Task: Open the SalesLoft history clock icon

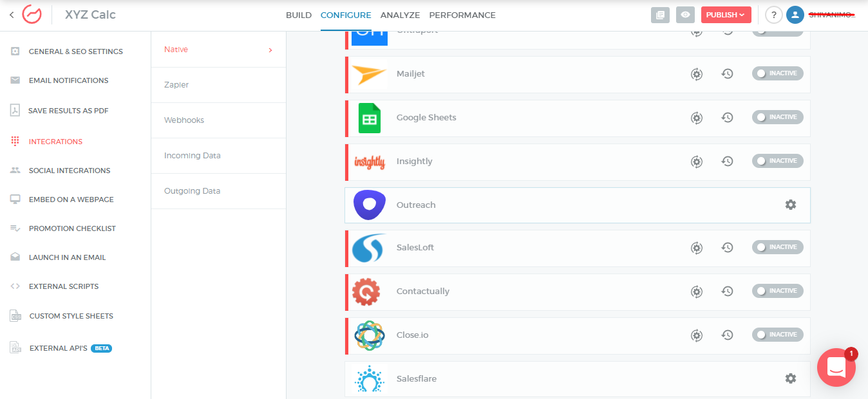Action: (x=727, y=248)
